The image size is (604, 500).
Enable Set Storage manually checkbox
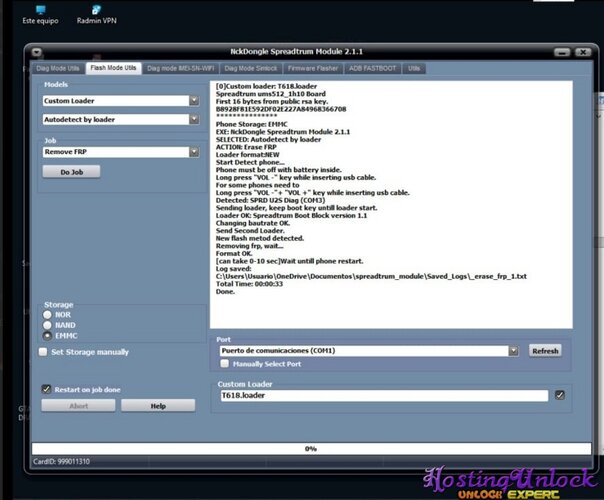tap(43, 352)
